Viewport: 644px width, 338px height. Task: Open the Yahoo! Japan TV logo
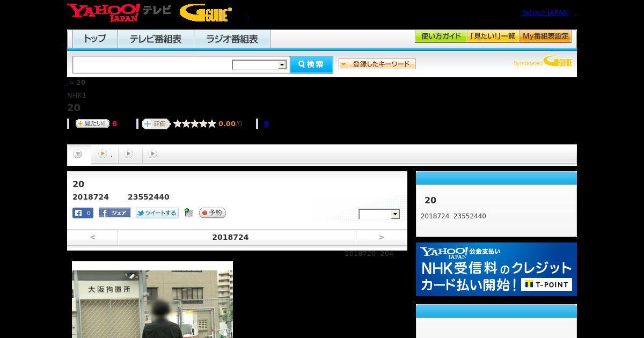coord(119,12)
